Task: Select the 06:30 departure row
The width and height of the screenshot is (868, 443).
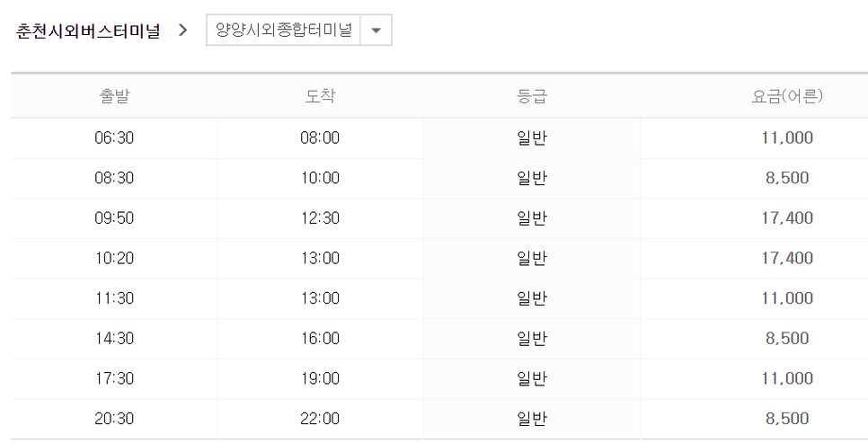Action: pyautogui.click(x=439, y=137)
